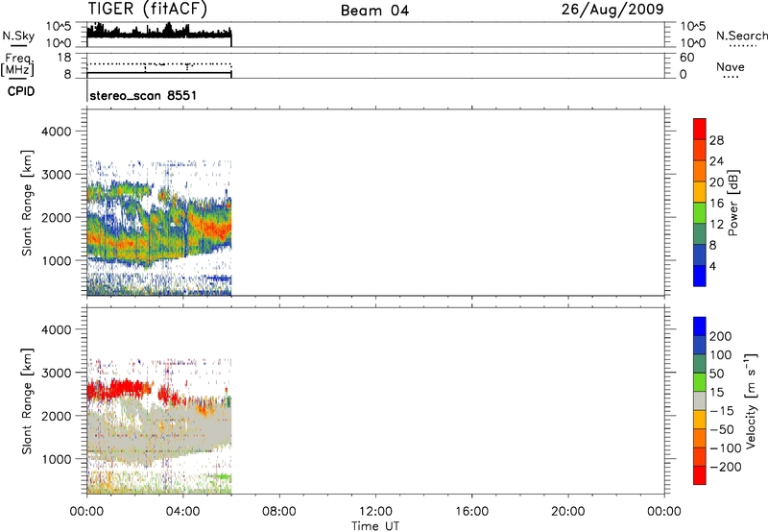768x532 pixels.
Task: Pick light green 15–50 Velocity segment
Action: point(700,382)
